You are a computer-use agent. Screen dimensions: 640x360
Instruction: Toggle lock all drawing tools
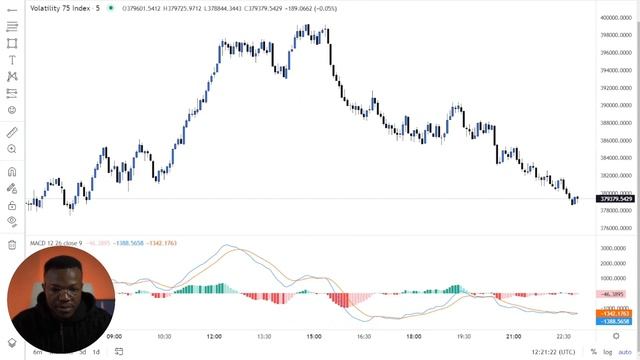coord(12,205)
